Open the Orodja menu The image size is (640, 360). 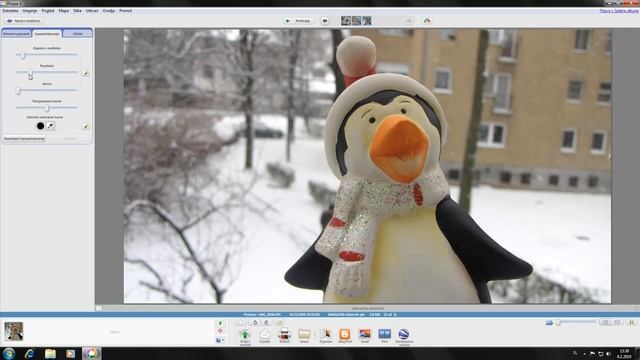click(109, 11)
